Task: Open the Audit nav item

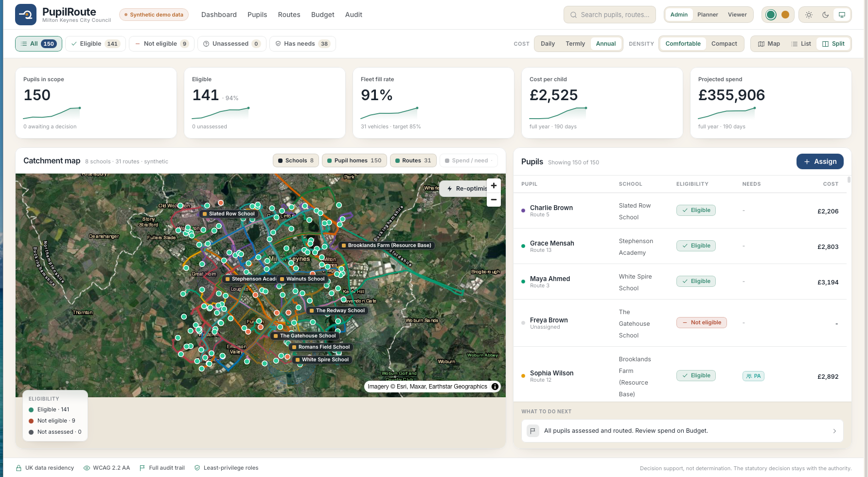Action: [354, 15]
